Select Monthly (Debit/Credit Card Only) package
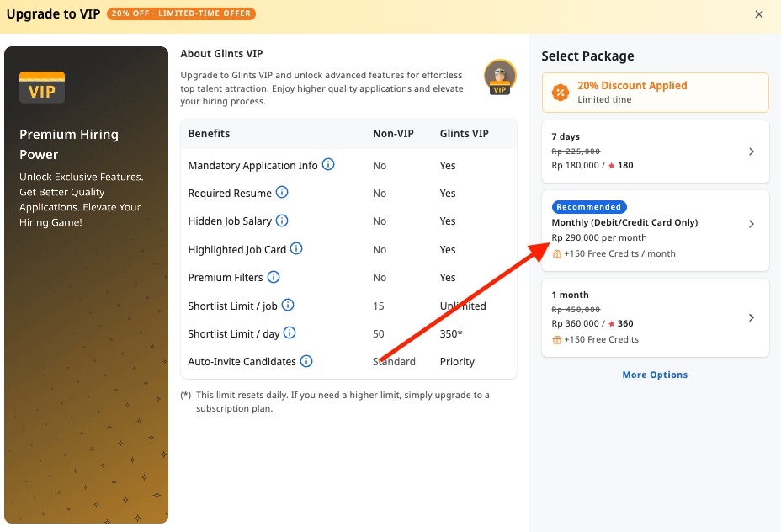Screen dimensions: 781x532 [655, 231]
